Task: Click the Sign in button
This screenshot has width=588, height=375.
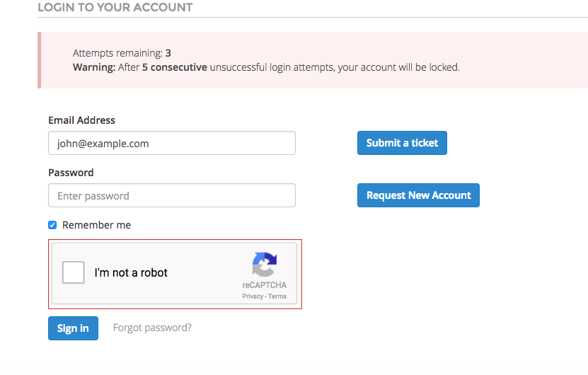Action: [x=73, y=328]
